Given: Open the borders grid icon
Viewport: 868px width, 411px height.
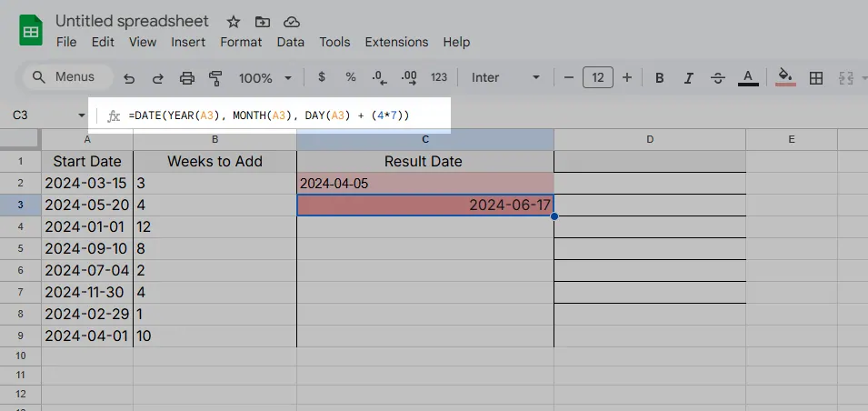Looking at the screenshot, I should pyautogui.click(x=816, y=78).
